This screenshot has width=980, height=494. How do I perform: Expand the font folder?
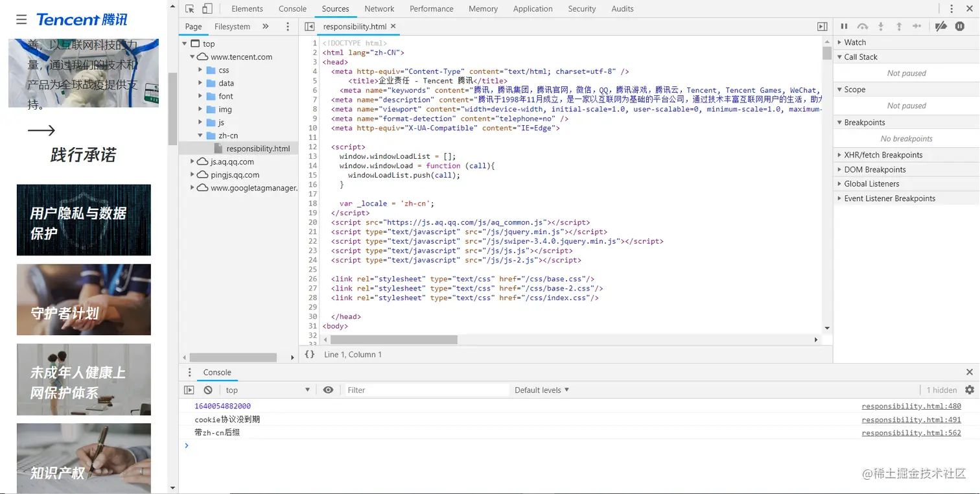pyautogui.click(x=200, y=96)
